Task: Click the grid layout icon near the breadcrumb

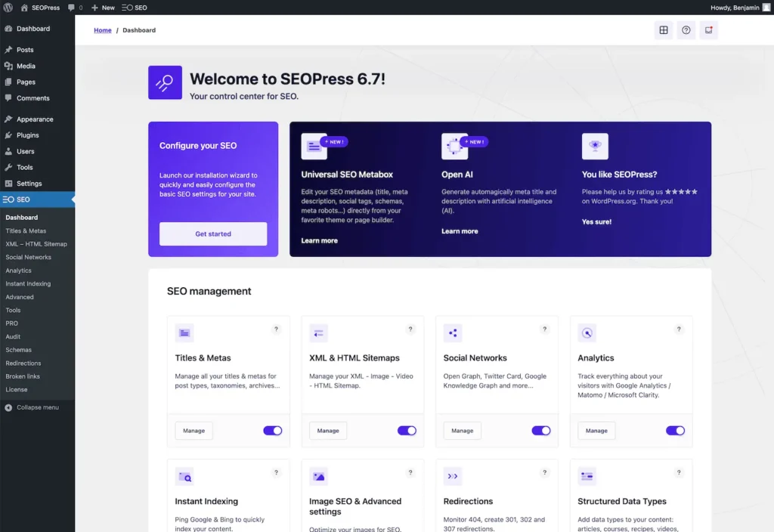Action: (663, 30)
